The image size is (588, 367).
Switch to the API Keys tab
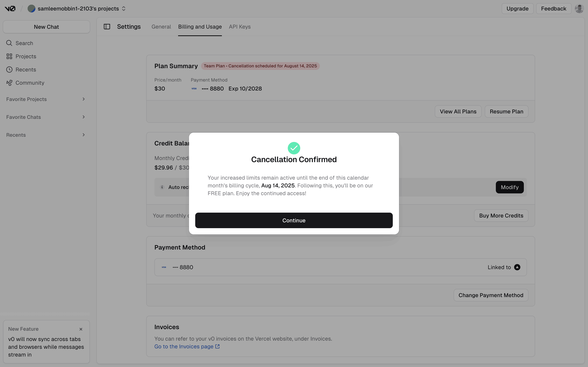(x=240, y=27)
